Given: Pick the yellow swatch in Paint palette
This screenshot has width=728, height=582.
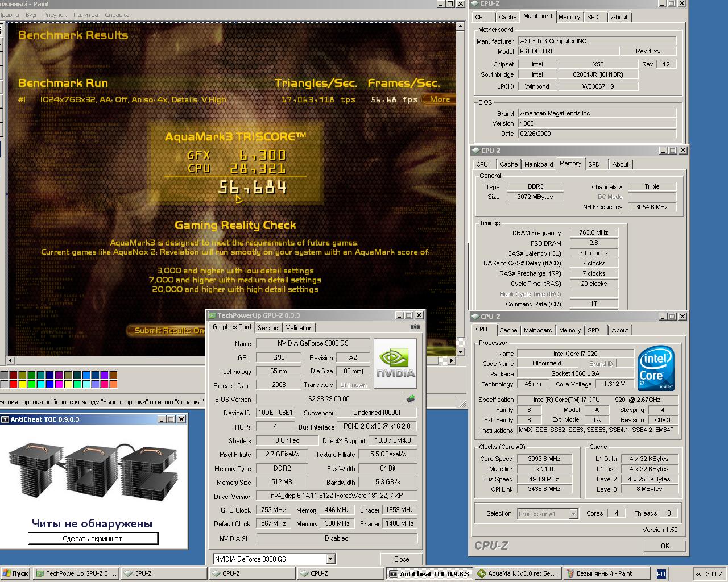Looking at the screenshot, I should click(23, 384).
